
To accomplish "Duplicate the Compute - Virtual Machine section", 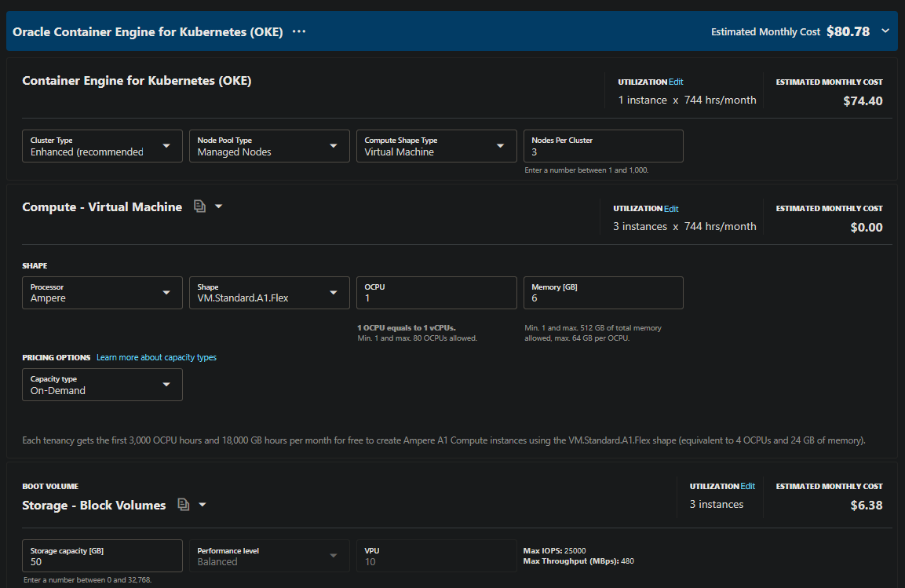I will [x=199, y=206].
